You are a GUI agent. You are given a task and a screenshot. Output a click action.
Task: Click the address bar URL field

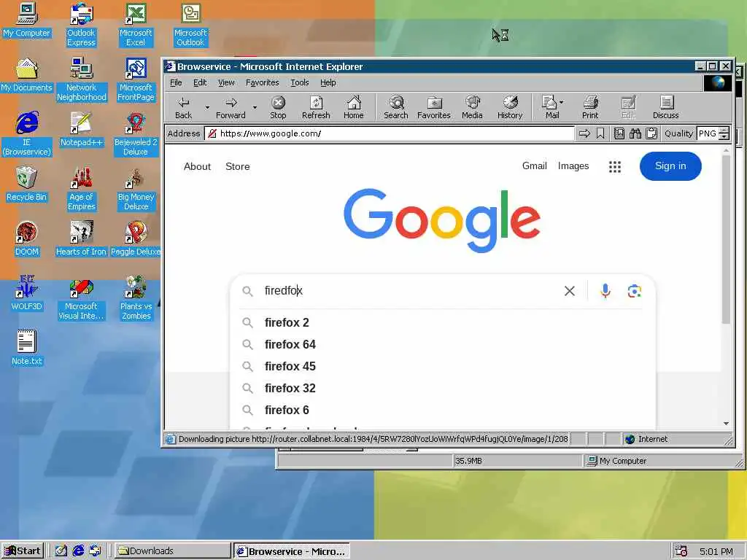click(390, 134)
